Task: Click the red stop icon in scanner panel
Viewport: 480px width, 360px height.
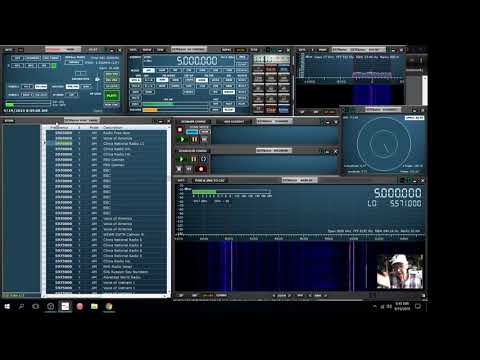Action: pyautogui.click(x=180, y=130)
